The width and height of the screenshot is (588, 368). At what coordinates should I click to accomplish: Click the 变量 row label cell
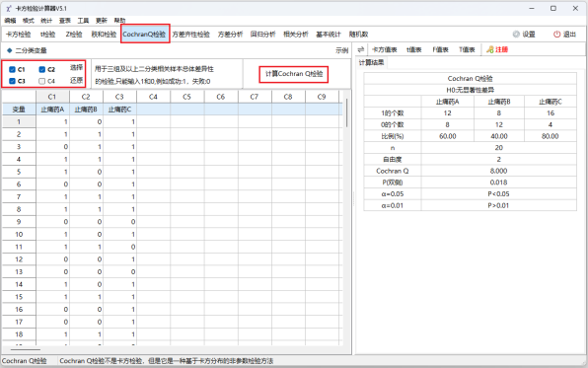point(19,110)
